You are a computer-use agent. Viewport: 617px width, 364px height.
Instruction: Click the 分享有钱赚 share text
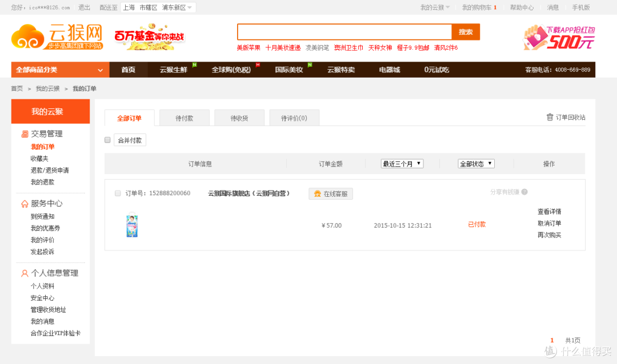pyautogui.click(x=505, y=192)
